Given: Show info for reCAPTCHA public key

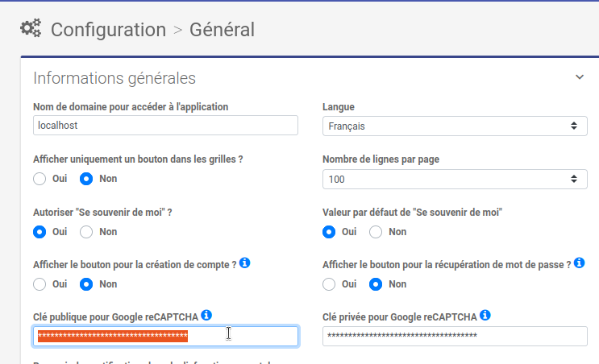Looking at the screenshot, I should pyautogui.click(x=206, y=315).
